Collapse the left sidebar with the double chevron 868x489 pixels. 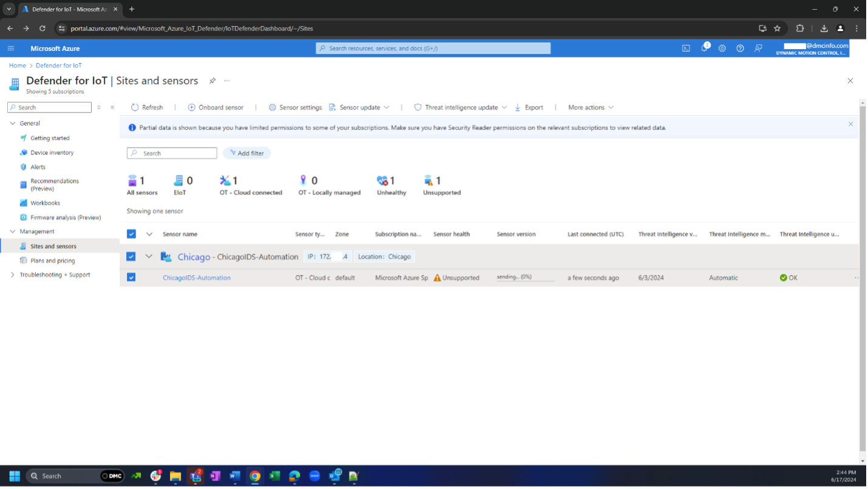point(112,107)
